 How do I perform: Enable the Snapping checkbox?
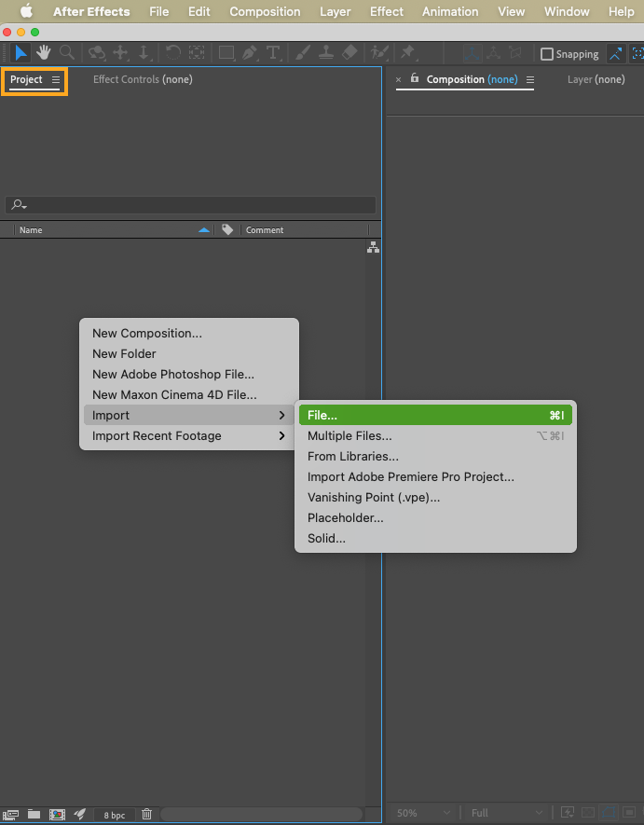point(547,54)
